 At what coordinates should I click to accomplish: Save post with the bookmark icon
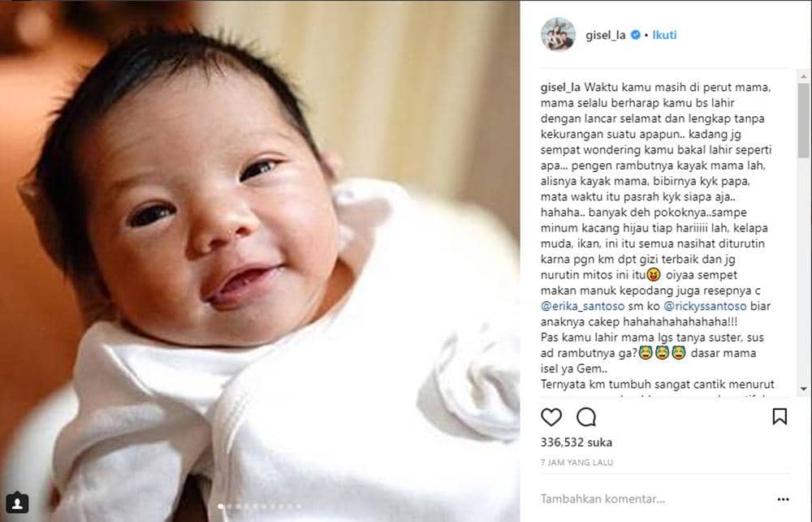click(x=780, y=417)
